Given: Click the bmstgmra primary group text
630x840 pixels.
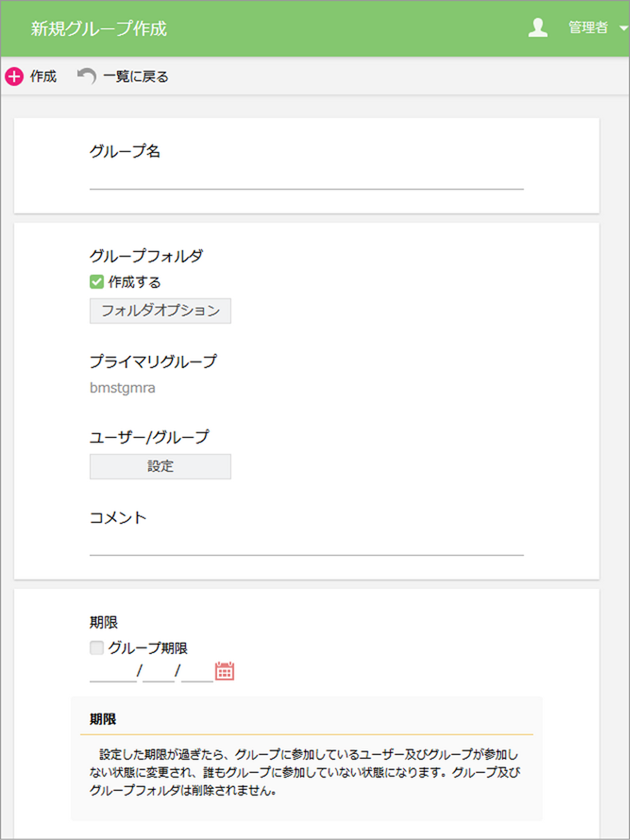Looking at the screenshot, I should 123,388.
